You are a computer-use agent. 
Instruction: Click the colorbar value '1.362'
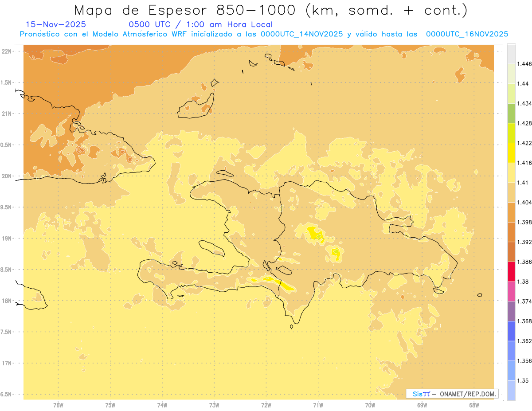pyautogui.click(x=524, y=341)
